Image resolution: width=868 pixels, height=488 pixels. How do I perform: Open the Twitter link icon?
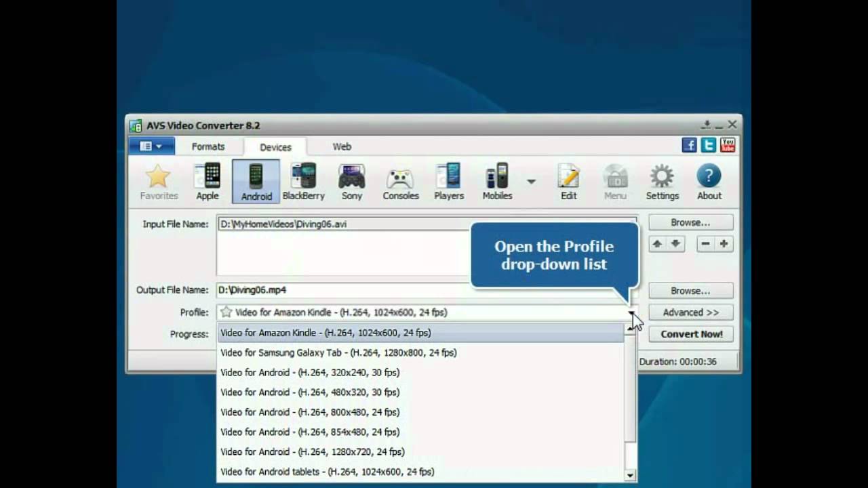(709, 145)
